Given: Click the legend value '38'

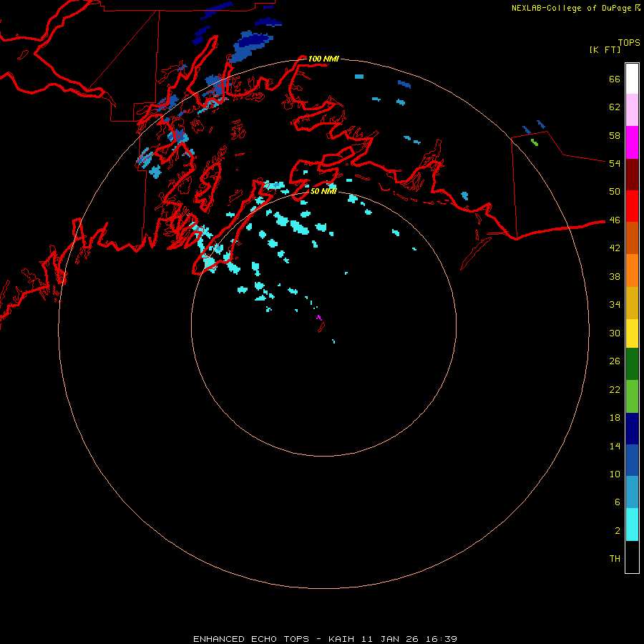Looking at the screenshot, I should [x=615, y=276].
